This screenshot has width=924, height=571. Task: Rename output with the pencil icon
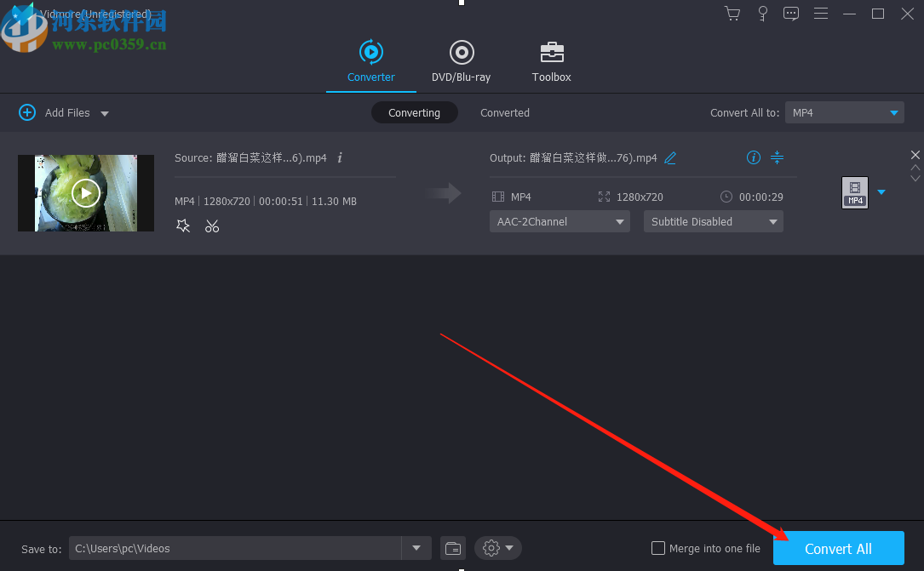coord(669,157)
